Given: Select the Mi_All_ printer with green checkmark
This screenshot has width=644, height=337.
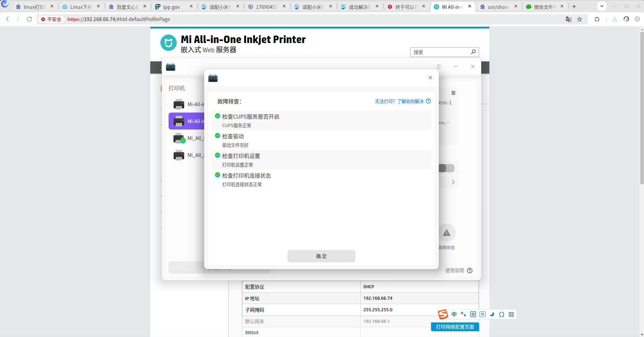Looking at the screenshot, I should 187,138.
